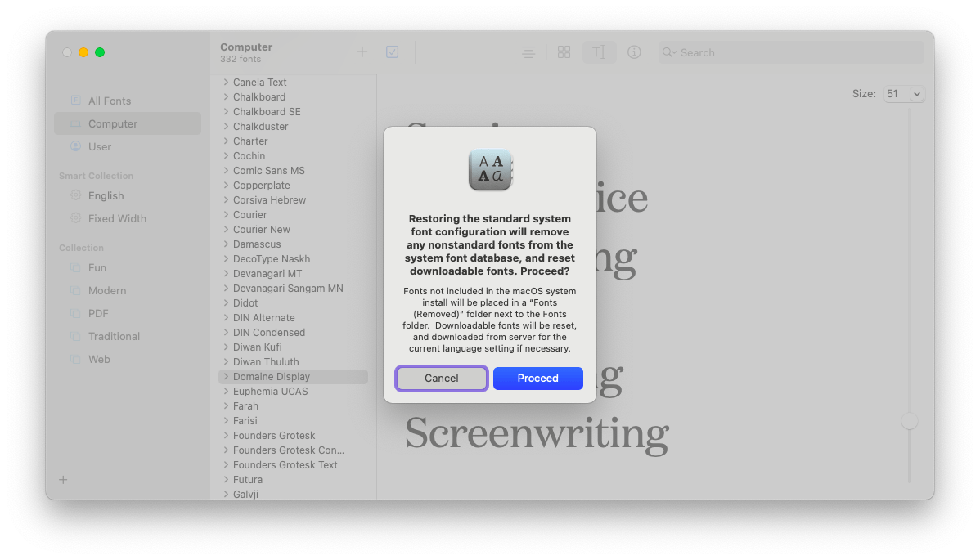Cancel the system font restore dialog
The image size is (980, 560).
pyautogui.click(x=441, y=378)
